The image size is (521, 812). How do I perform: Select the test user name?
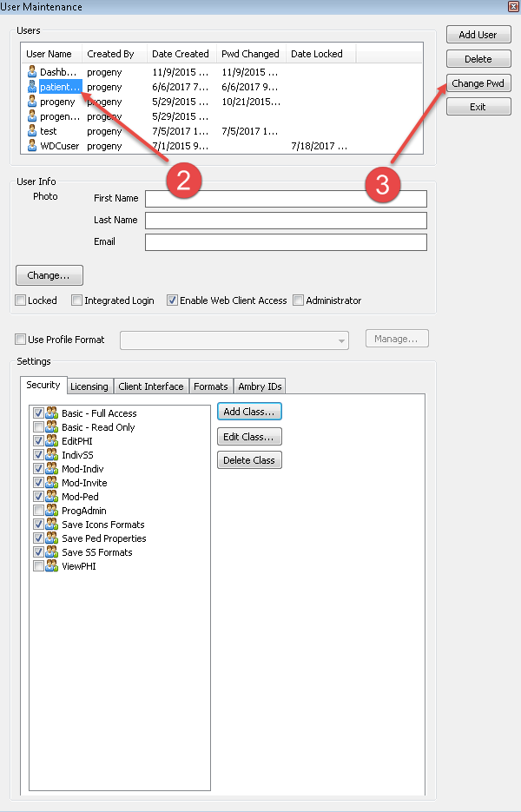pos(49,131)
